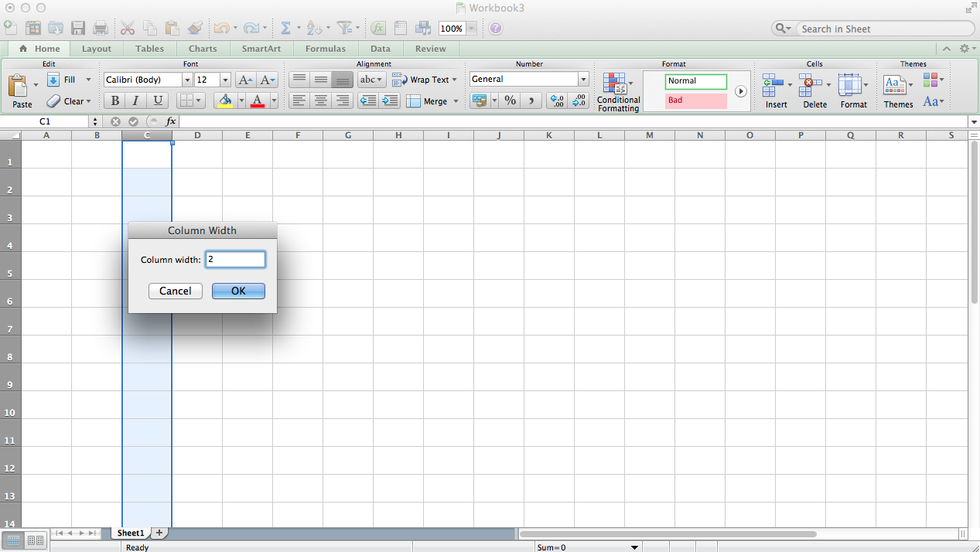Toggle Bold formatting

coord(115,101)
